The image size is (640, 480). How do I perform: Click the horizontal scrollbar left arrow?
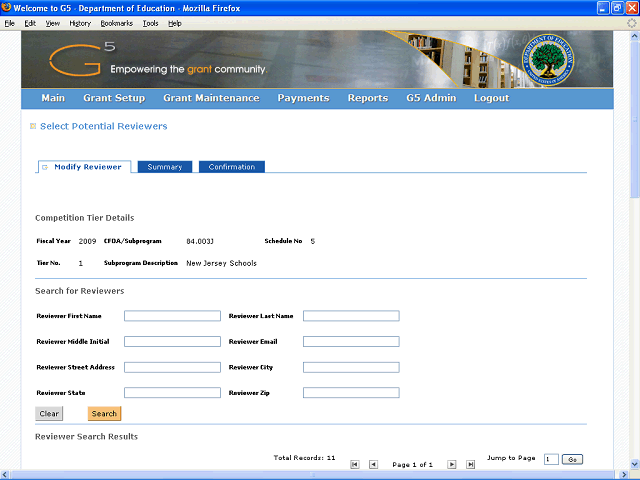coord(4,475)
